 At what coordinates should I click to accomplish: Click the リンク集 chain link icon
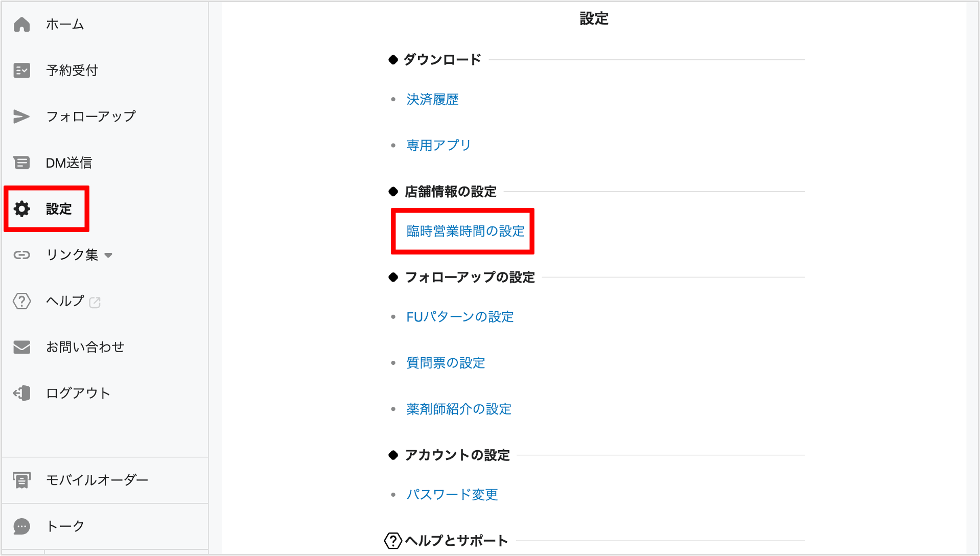[21, 255]
